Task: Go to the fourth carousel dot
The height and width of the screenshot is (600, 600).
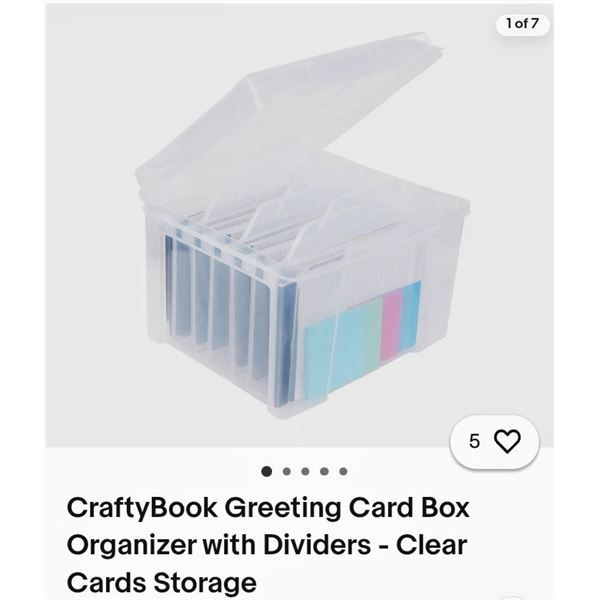Action: 324,471
